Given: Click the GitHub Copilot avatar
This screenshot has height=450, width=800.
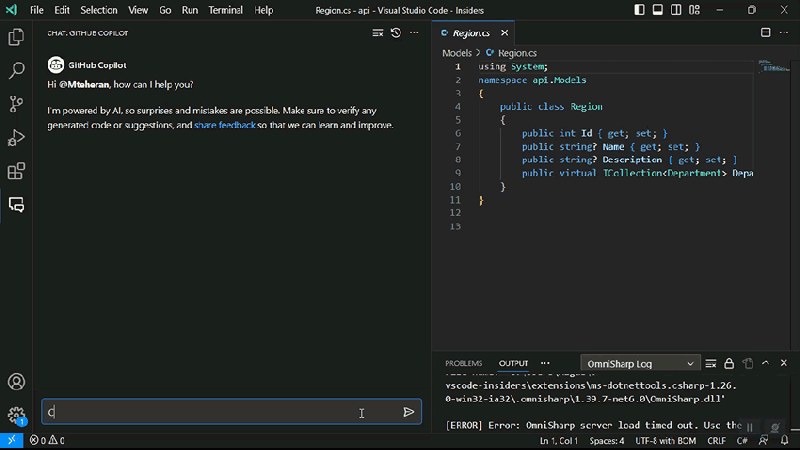Looking at the screenshot, I should pyautogui.click(x=56, y=65).
